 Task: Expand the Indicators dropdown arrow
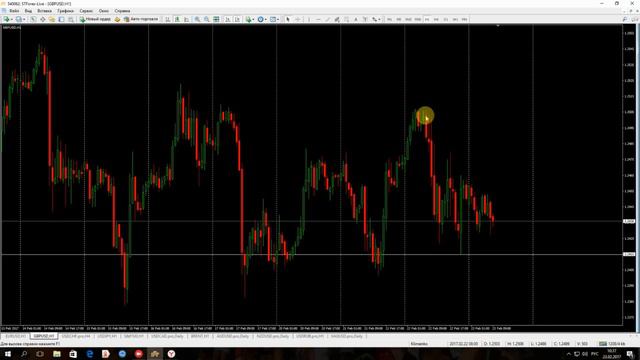pyautogui.click(x=253, y=19)
